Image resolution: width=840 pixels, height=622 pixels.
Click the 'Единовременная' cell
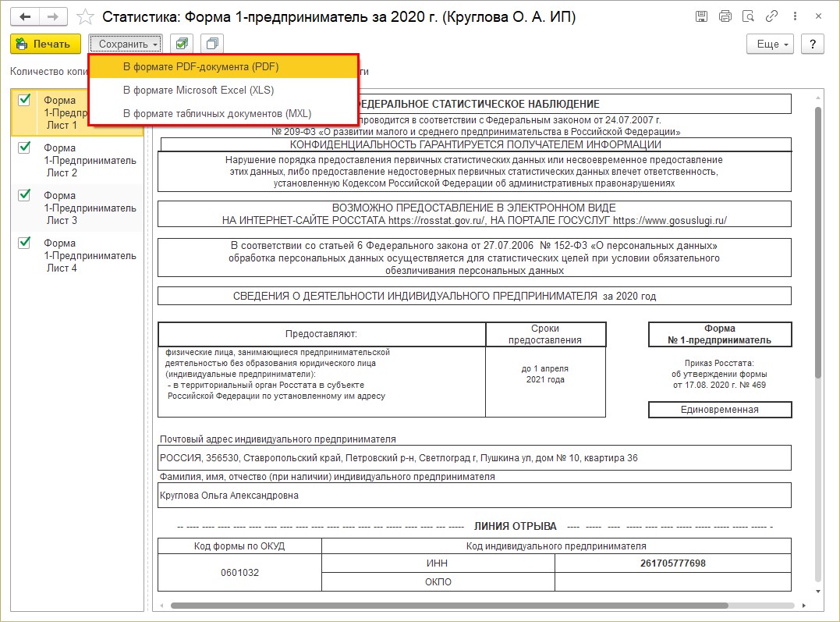click(x=719, y=410)
